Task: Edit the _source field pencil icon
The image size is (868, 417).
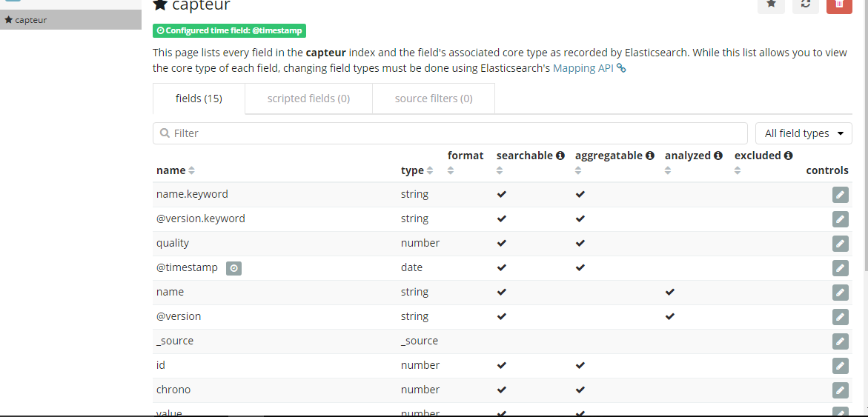Action: (840, 341)
